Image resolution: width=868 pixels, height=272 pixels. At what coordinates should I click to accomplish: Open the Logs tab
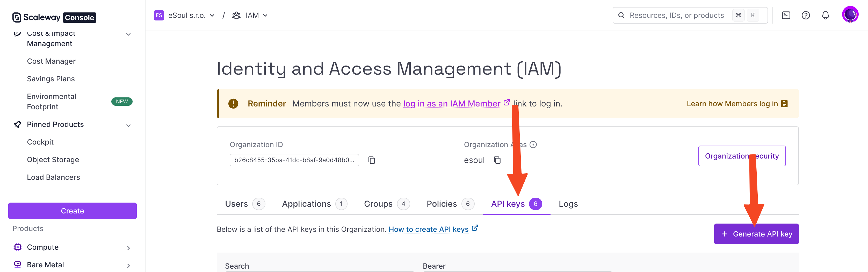568,204
